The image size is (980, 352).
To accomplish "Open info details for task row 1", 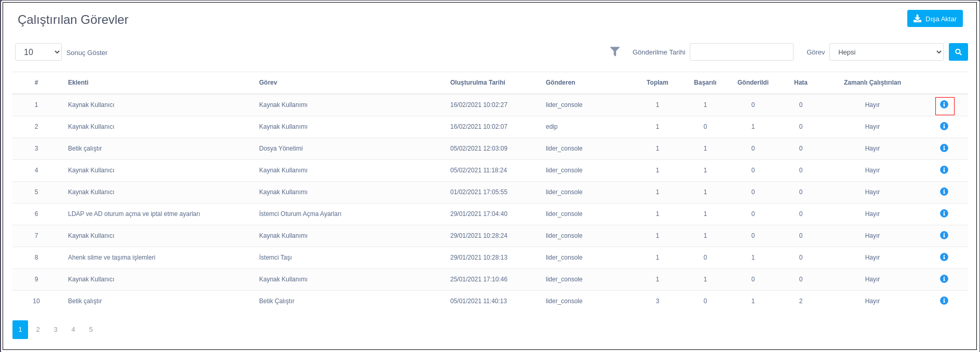I will (944, 105).
